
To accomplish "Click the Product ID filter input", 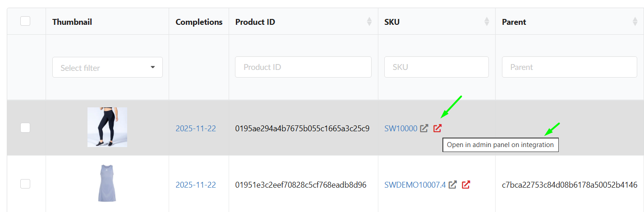I will tap(303, 67).
